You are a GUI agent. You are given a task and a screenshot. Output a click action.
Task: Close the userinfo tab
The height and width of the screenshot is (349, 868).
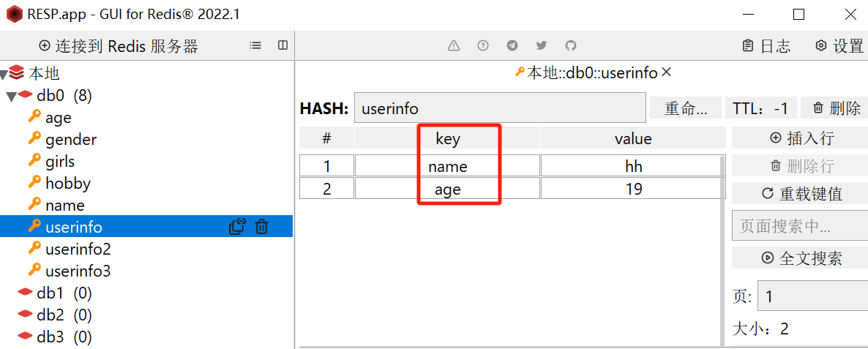point(667,72)
